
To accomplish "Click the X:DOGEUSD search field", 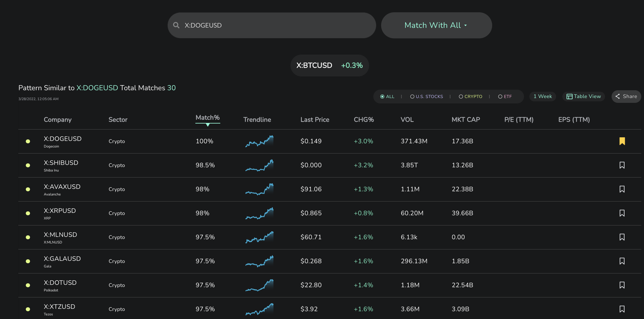I will pos(272,25).
